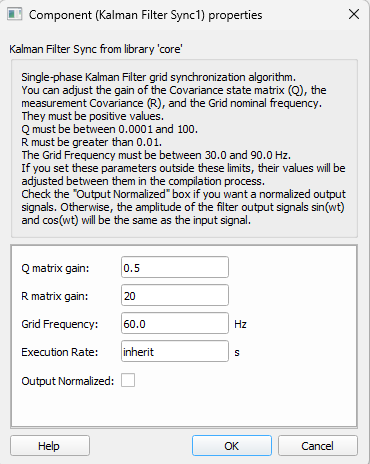Click the application icon in the title bar
The image size is (370, 464).
click(x=14, y=15)
